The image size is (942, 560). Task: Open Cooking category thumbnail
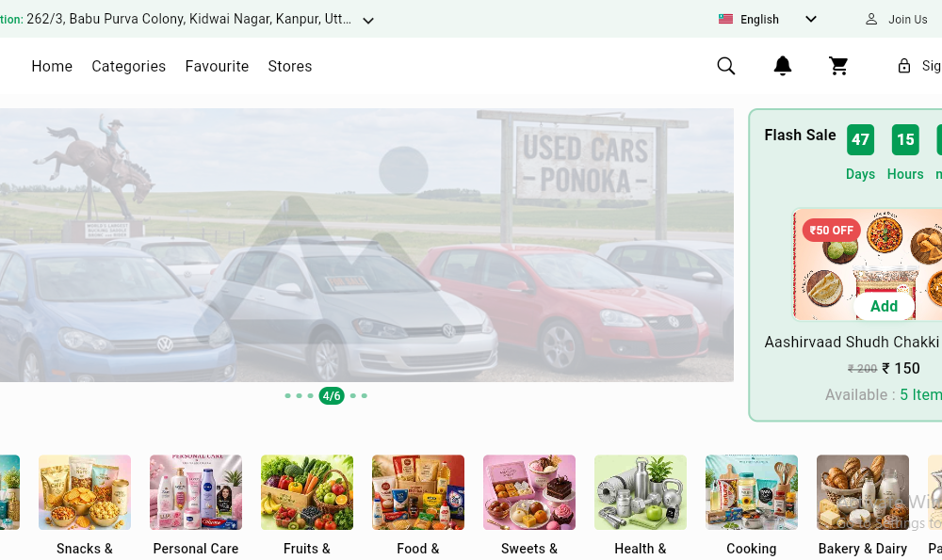click(x=752, y=492)
